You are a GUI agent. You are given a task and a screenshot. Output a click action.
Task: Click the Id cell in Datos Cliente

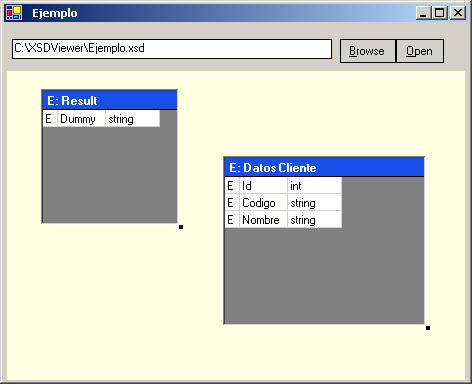tap(263, 186)
